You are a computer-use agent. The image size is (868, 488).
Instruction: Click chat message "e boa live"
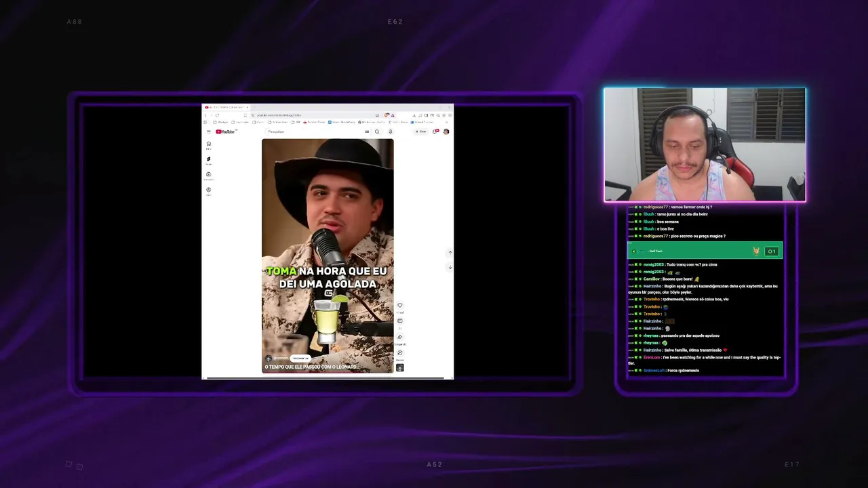665,229
